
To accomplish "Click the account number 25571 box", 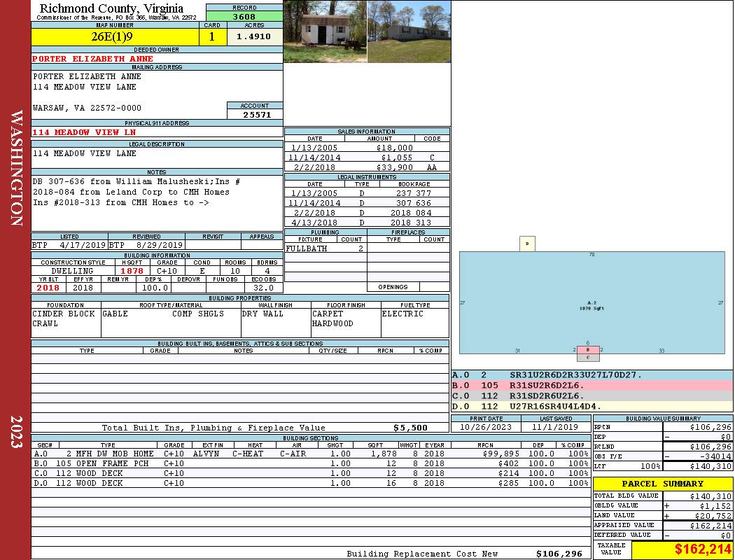I will [x=255, y=114].
